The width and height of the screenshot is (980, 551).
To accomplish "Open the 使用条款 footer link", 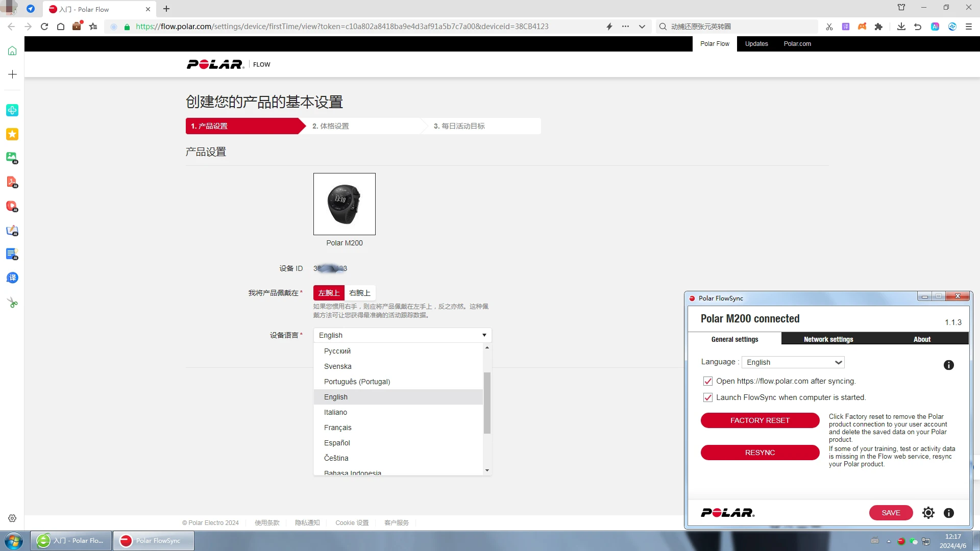I will click(x=267, y=523).
